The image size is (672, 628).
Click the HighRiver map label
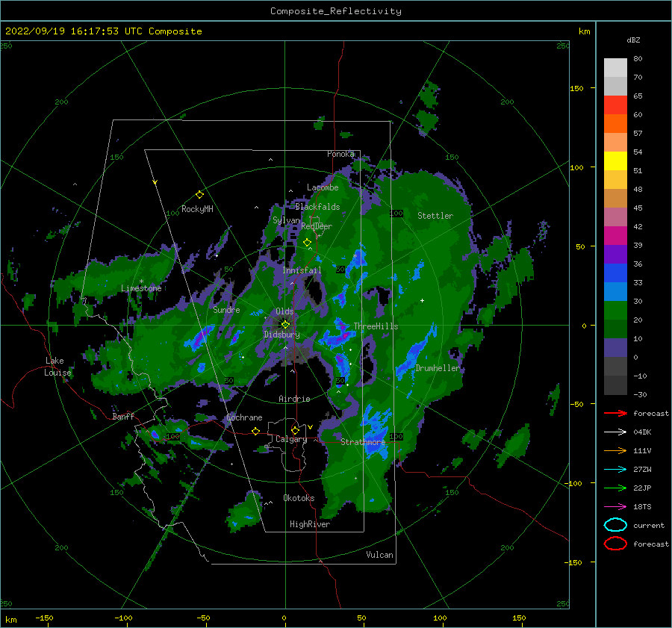[309, 524]
